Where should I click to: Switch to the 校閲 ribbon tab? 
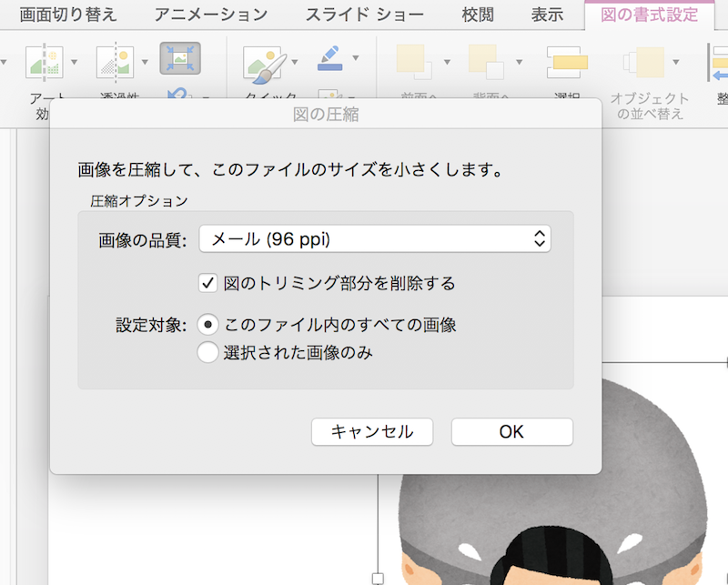click(478, 15)
